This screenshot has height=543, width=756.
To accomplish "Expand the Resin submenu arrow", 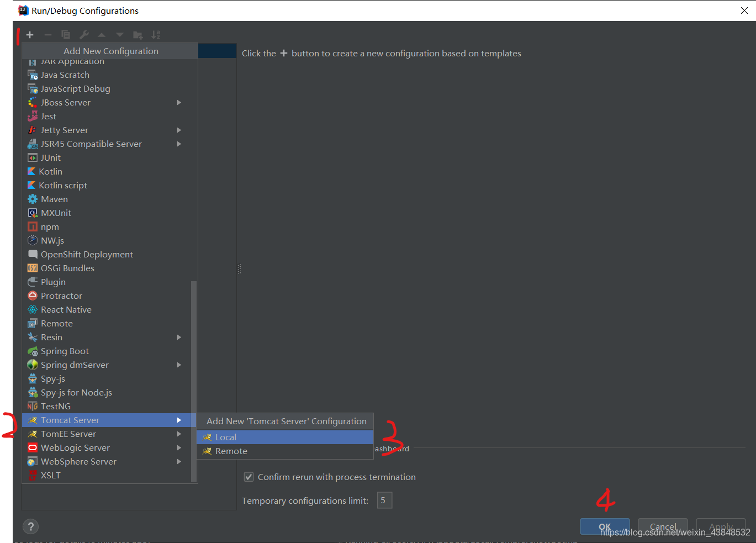I will click(x=179, y=337).
